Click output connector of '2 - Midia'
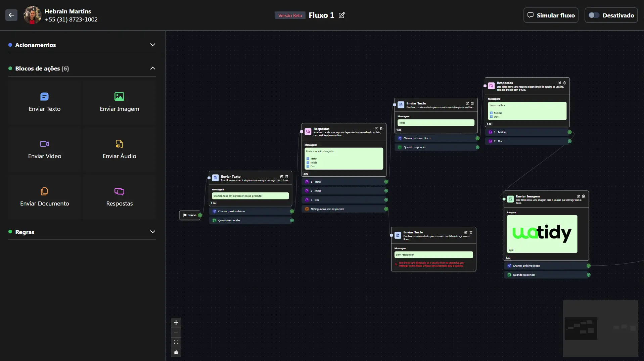The image size is (644, 361). [x=386, y=191]
